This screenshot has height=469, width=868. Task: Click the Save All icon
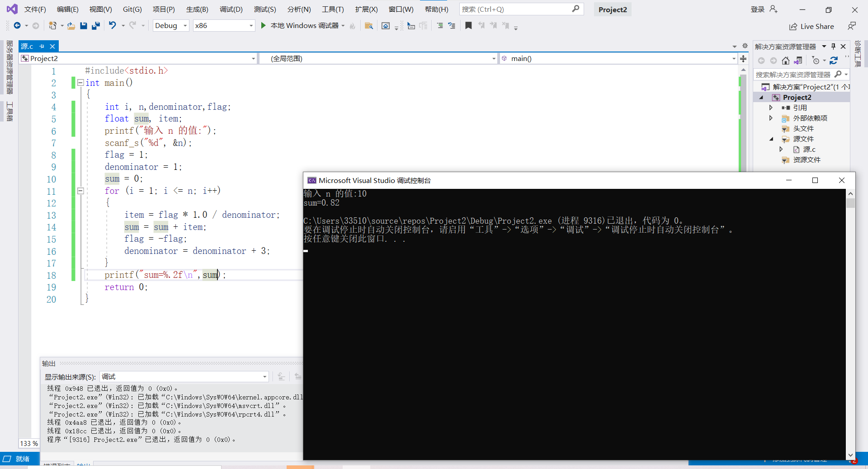tap(95, 26)
